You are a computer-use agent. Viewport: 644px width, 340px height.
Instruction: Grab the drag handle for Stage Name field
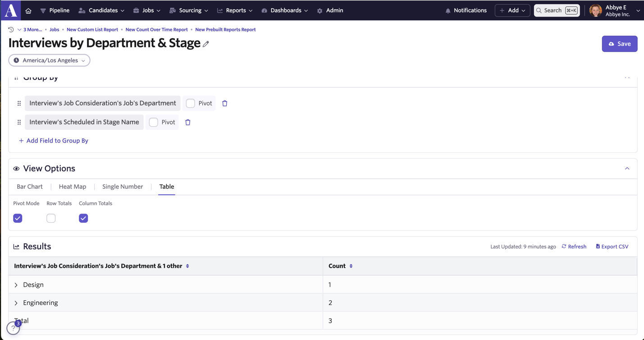tap(19, 122)
